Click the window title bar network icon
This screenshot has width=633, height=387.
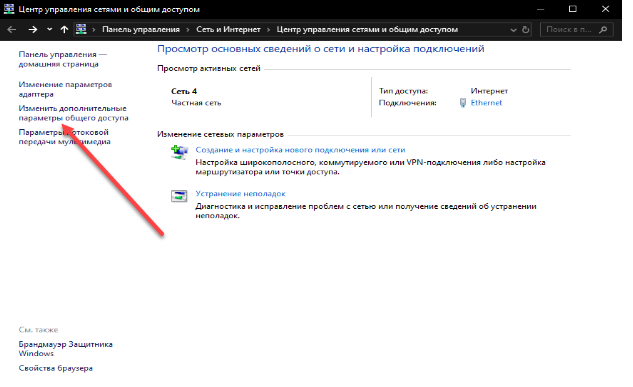coord(9,9)
